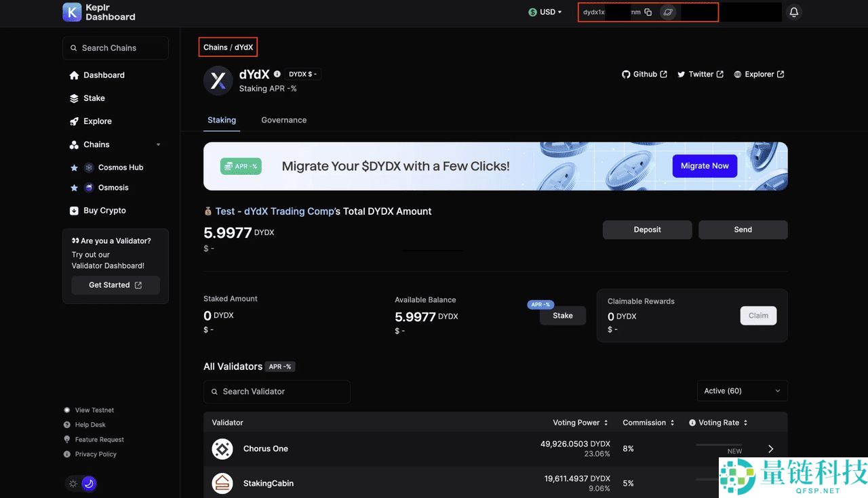Click the View Testnet icon
Image resolution: width=868 pixels, height=498 pixels.
coord(67,410)
